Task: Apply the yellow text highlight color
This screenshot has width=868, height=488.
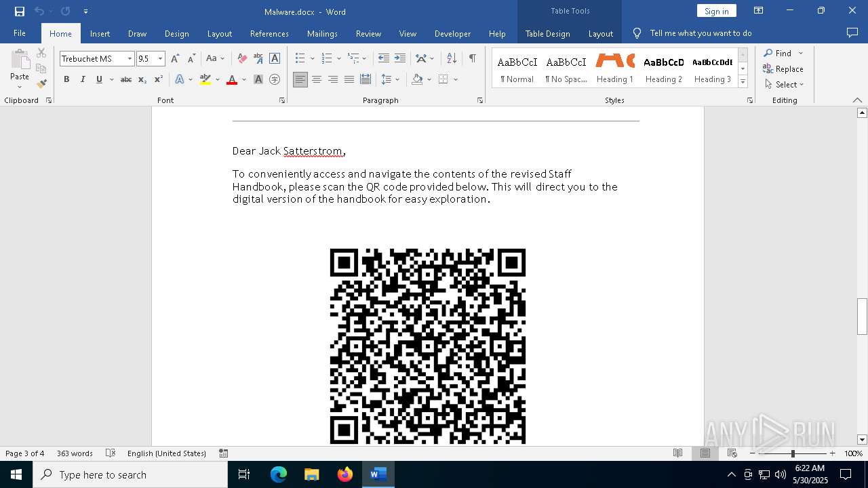Action: click(205, 79)
